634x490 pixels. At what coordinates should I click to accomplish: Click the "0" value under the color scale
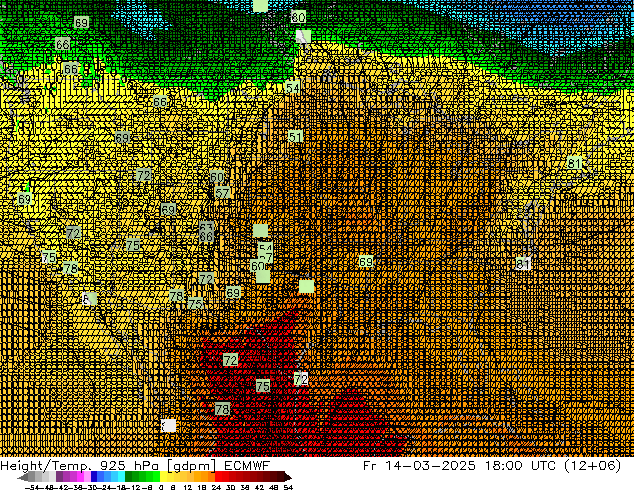point(161,488)
